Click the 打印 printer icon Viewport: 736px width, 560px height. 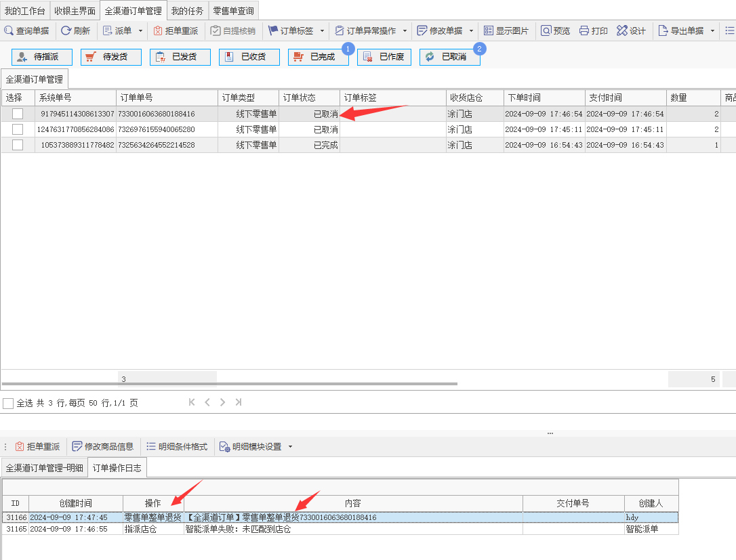click(584, 30)
